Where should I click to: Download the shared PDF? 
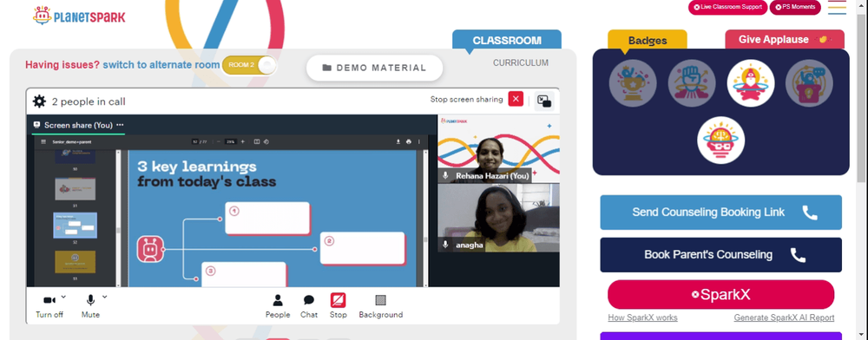[398, 141]
